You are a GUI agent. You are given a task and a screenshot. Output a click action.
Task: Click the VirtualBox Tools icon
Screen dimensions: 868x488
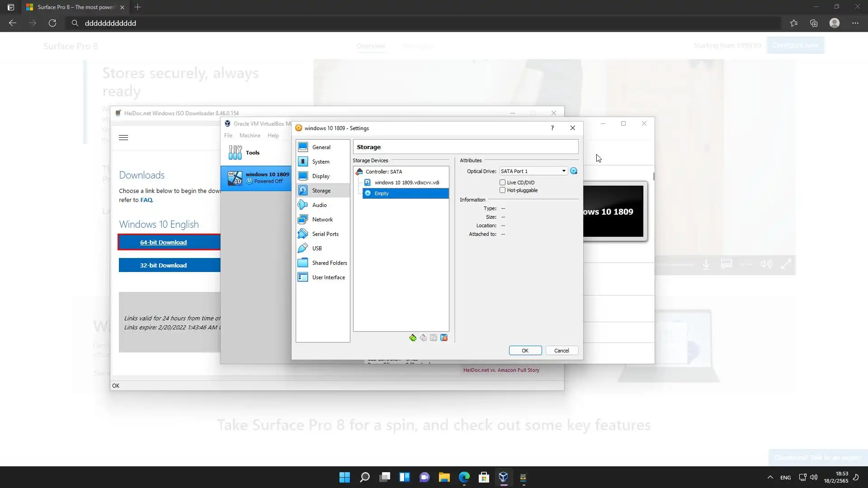[235, 153]
